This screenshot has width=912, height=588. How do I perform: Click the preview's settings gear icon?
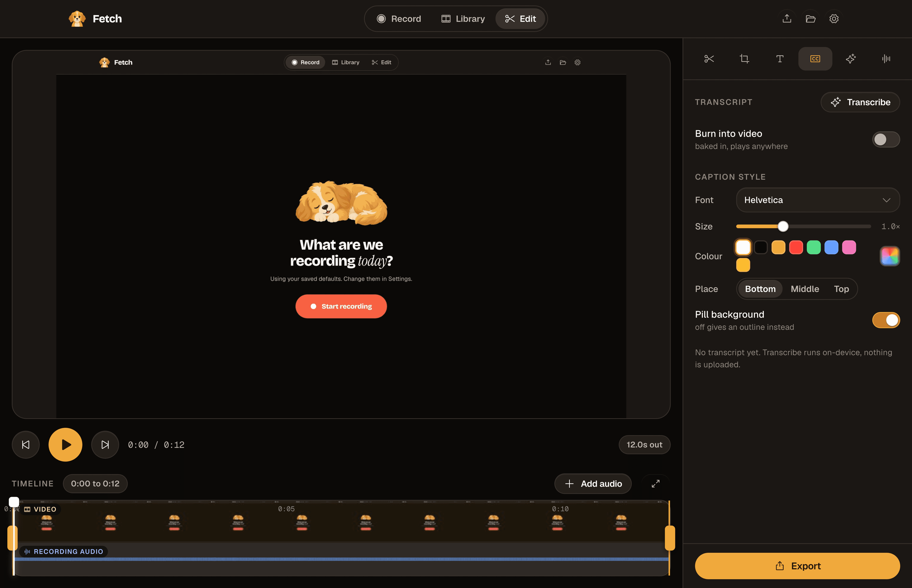pyautogui.click(x=577, y=62)
